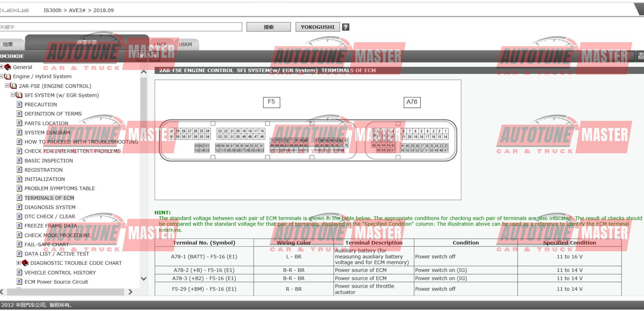The image size is (644, 311).
Task: Click the PRECAUTION document icon
Action: 20,104
